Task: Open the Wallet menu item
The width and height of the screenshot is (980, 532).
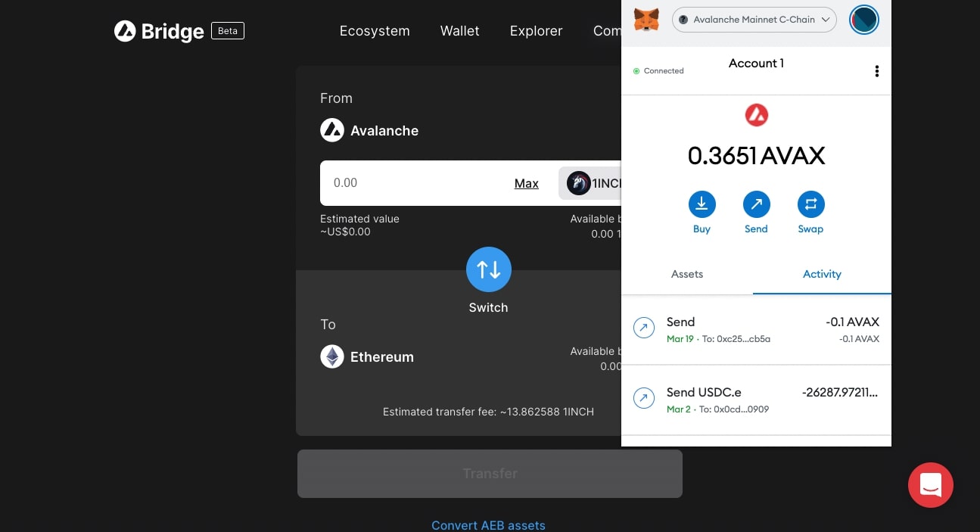Action: 460,31
